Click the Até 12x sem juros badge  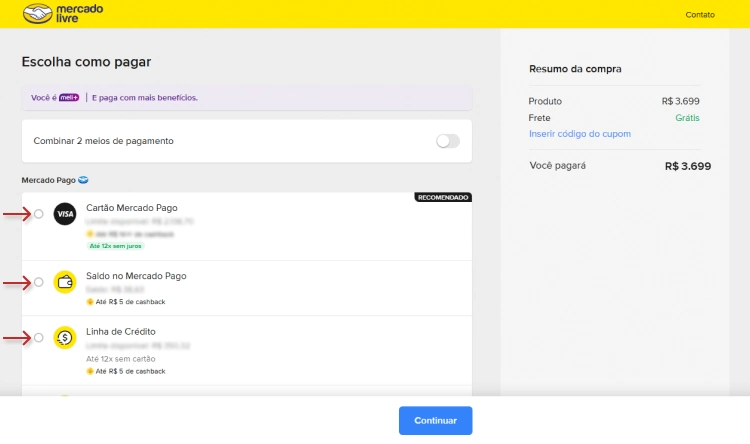[115, 246]
